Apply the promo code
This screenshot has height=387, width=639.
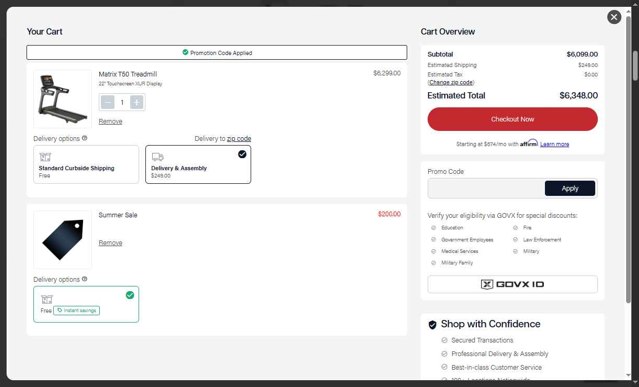(x=570, y=189)
